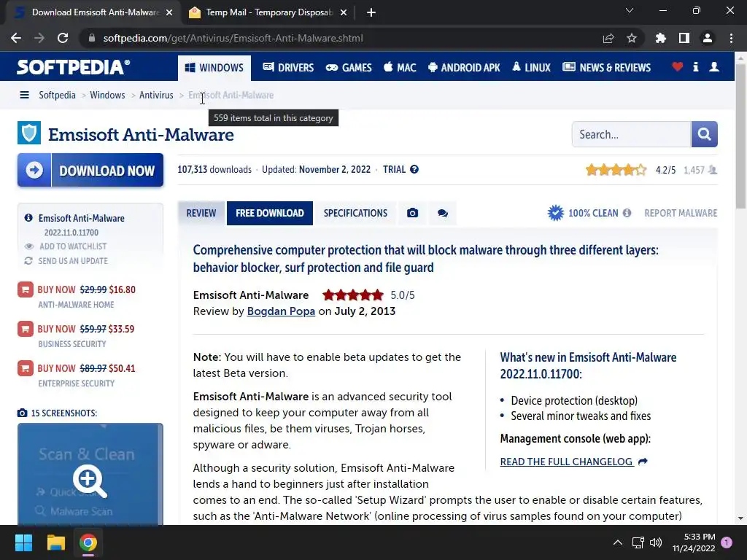Screen dimensions: 747x560
Task: Select the Free Download tab
Action: click(270, 214)
